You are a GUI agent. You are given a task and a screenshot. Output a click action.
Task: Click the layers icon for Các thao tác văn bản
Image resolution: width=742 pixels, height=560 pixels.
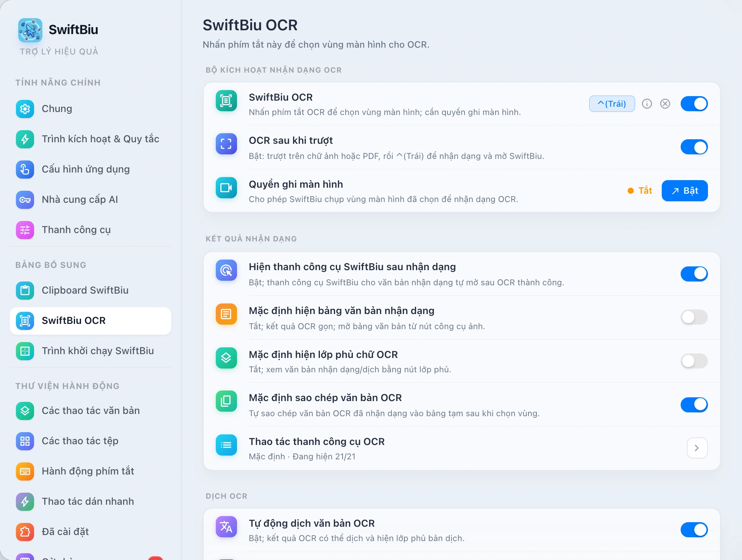[25, 411]
